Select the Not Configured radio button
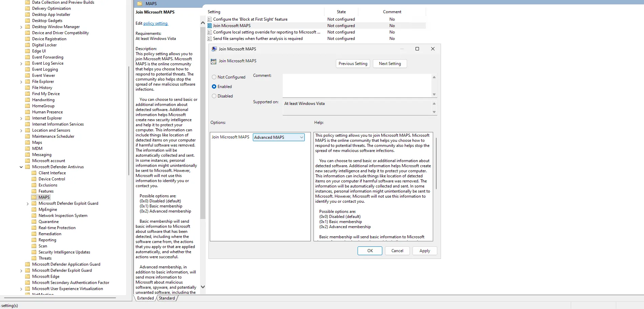This screenshot has height=309, width=644. [214, 77]
